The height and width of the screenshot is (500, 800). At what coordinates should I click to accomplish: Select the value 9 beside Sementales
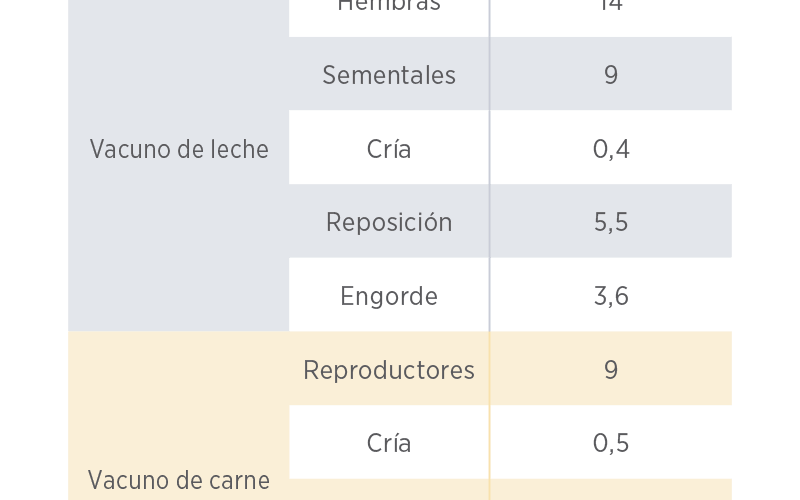point(611,75)
